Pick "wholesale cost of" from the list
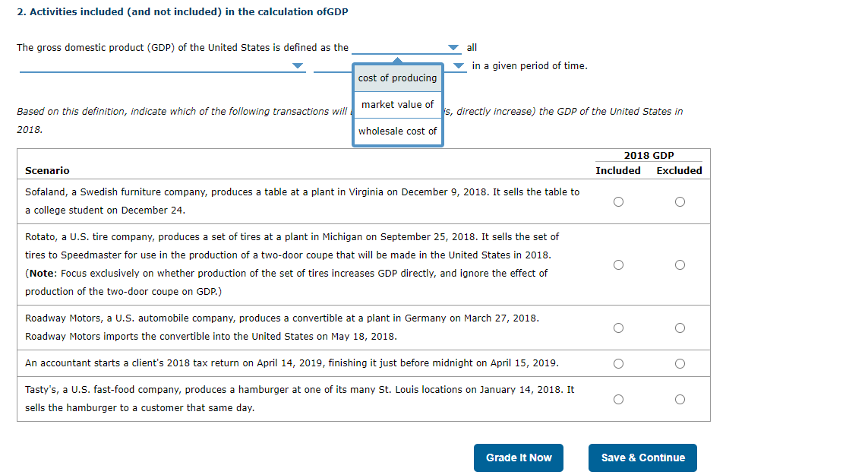The height and width of the screenshot is (475, 868). coord(397,131)
